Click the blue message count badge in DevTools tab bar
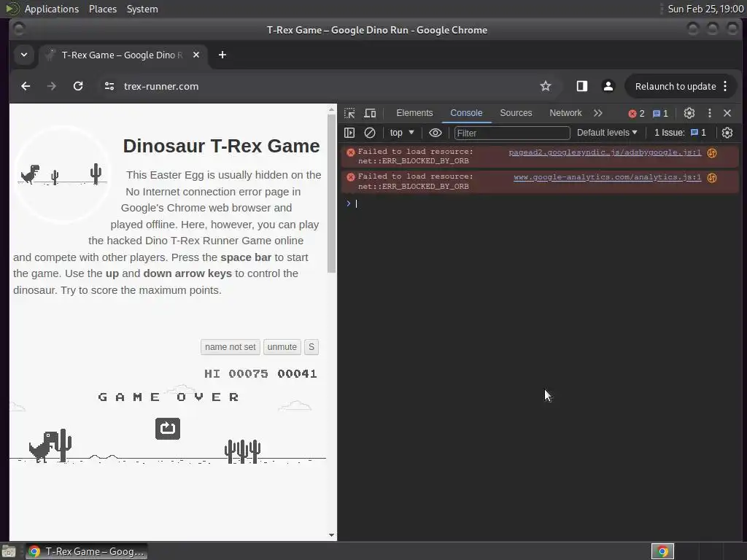The width and height of the screenshot is (747, 560). coord(660,113)
